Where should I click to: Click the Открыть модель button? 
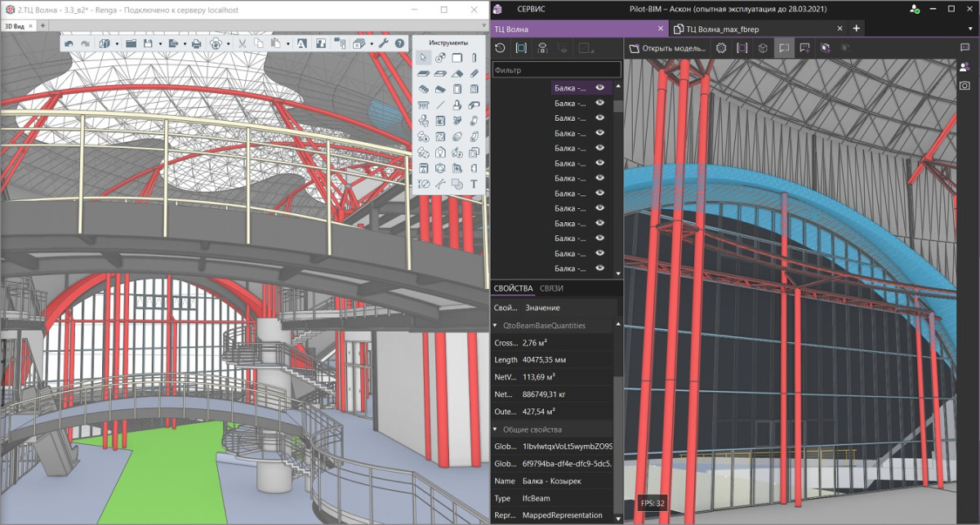click(666, 48)
